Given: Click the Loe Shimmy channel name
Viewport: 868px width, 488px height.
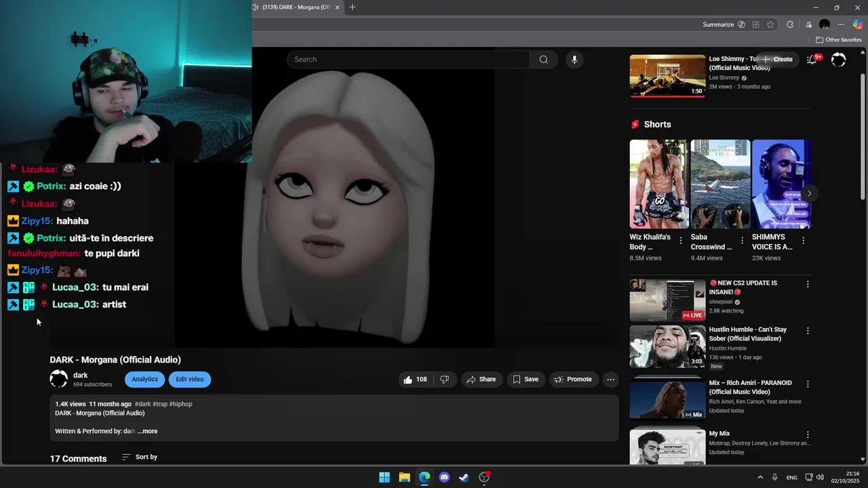Looking at the screenshot, I should (x=724, y=78).
